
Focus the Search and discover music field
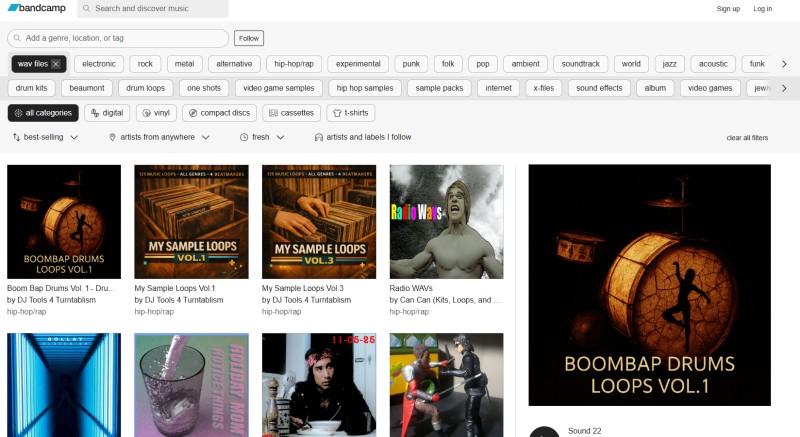[x=153, y=9]
